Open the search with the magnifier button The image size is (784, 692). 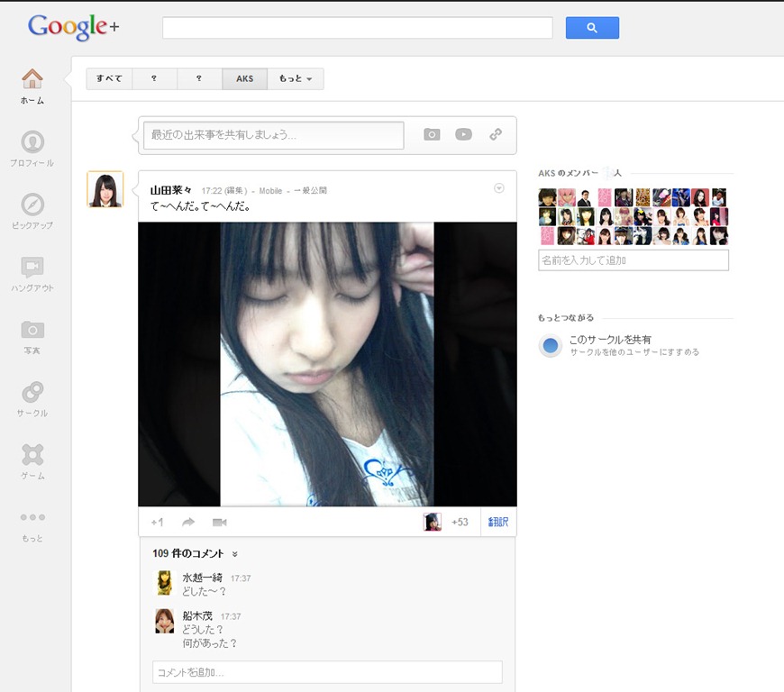click(592, 28)
